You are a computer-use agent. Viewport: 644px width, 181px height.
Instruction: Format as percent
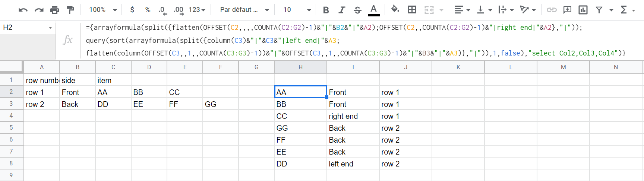tap(148, 10)
